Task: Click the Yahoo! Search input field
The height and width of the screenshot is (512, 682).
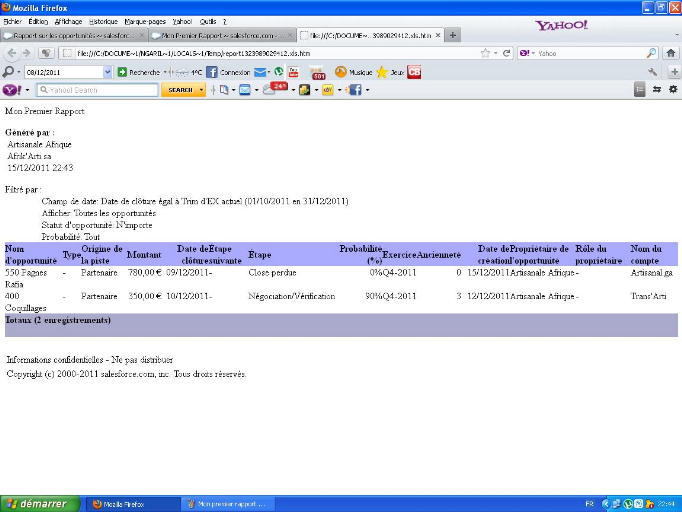Action: (x=100, y=90)
